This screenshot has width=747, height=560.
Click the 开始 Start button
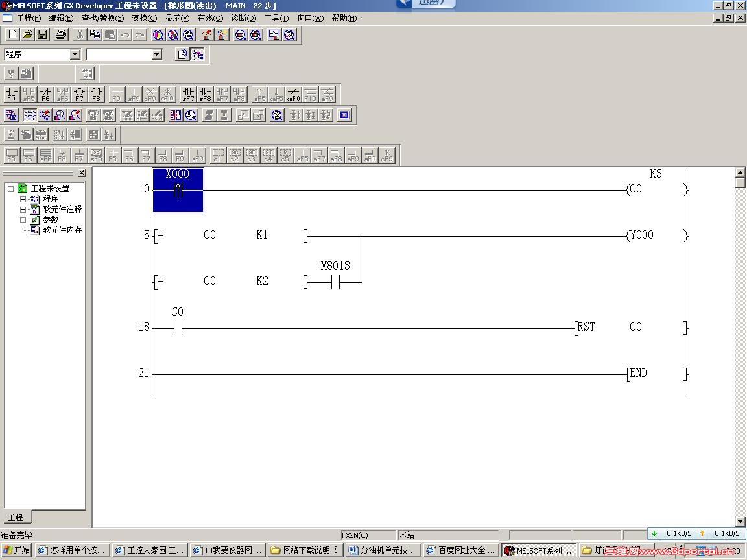[16, 550]
